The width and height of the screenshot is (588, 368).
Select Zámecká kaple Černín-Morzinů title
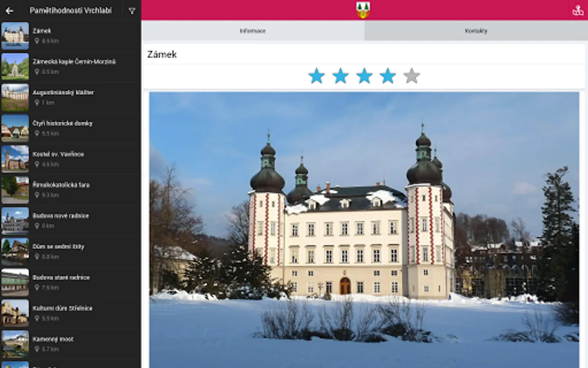(x=74, y=62)
